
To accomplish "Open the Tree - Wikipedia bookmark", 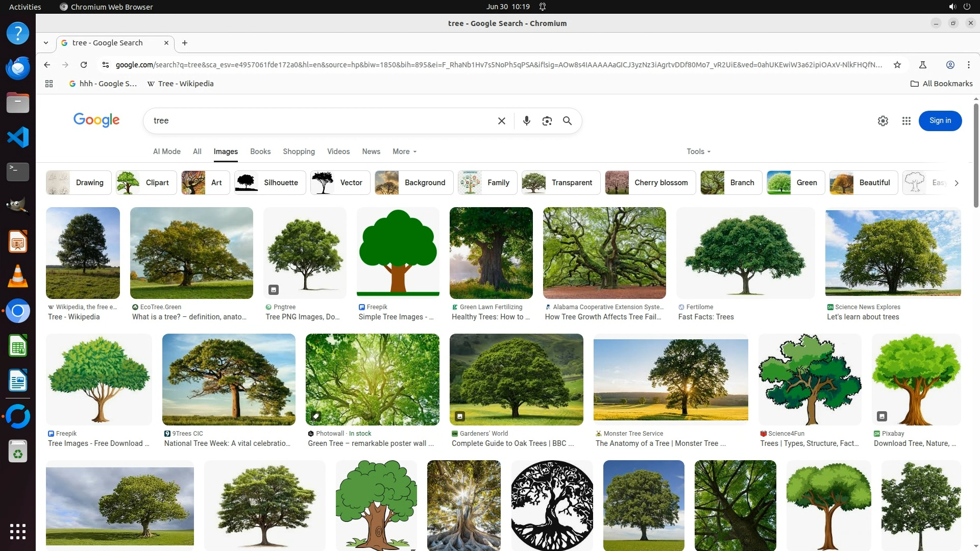I will [180, 84].
